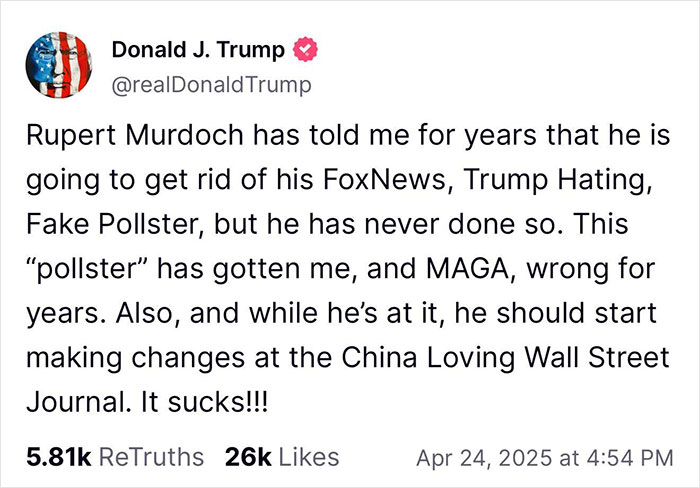The image size is (700, 488).
Task: Click the red verified badge icon
Action: [x=303, y=49]
